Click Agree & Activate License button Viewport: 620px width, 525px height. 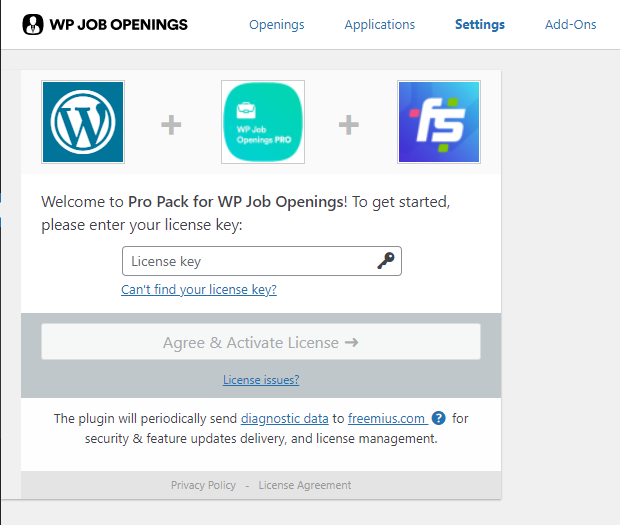(x=261, y=342)
